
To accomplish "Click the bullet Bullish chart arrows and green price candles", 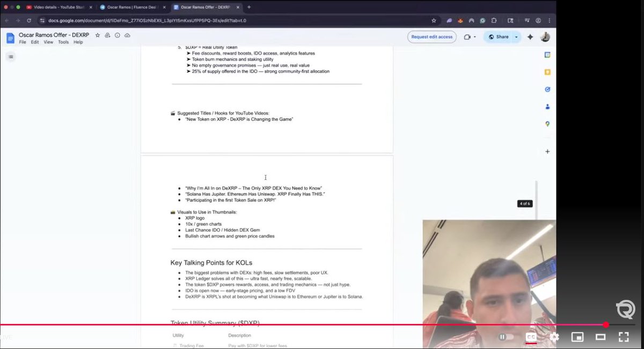I will tap(230, 236).
